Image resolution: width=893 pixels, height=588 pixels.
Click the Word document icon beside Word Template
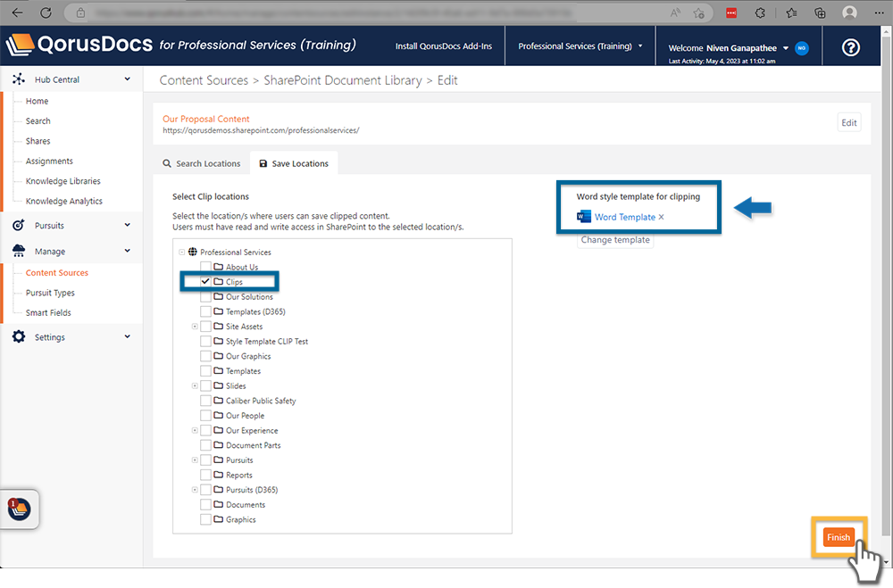(x=584, y=216)
